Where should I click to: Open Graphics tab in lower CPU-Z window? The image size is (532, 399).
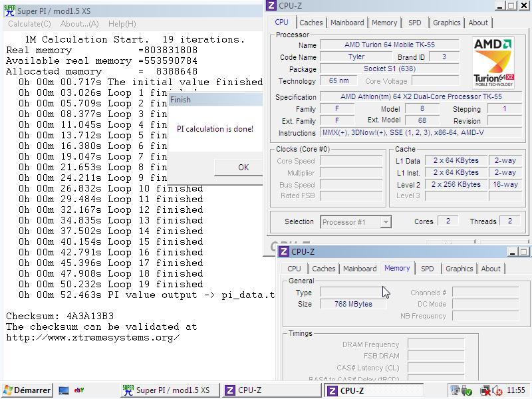pos(460,269)
